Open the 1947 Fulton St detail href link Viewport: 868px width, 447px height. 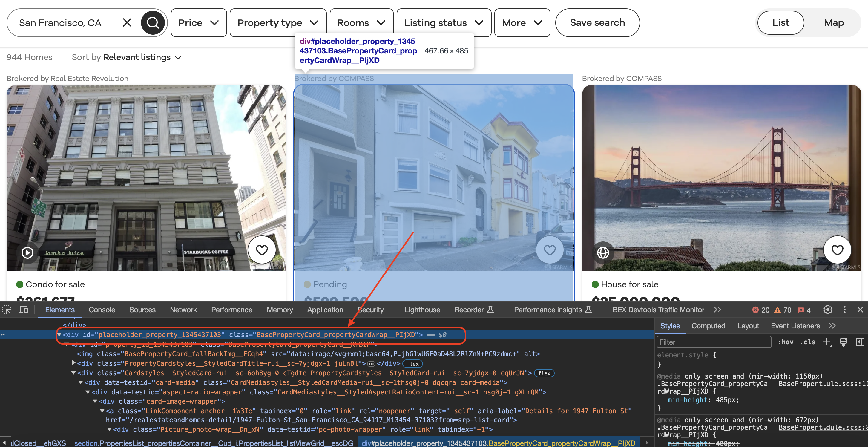tap(319, 420)
